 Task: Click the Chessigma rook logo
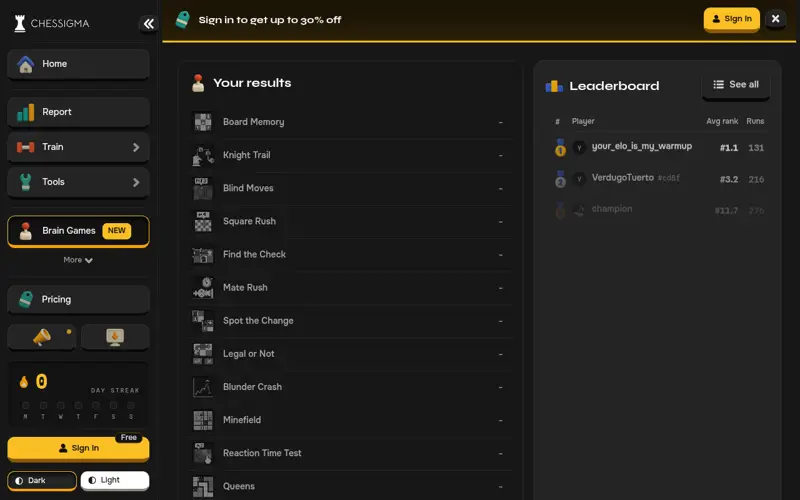coord(20,23)
